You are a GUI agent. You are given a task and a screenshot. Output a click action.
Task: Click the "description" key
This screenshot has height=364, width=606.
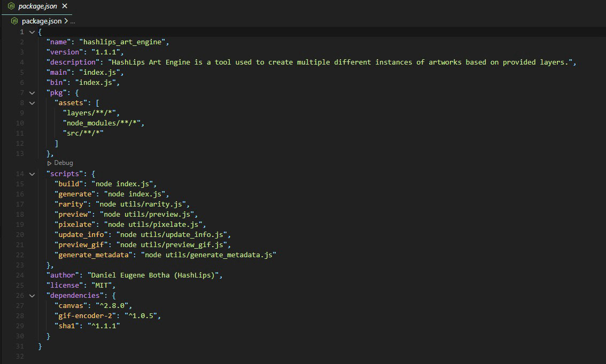click(73, 62)
